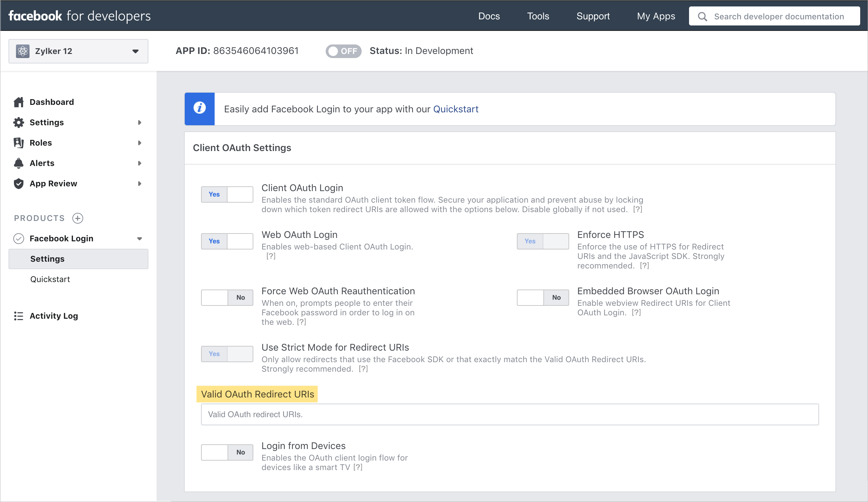Viewport: 868px width, 502px height.
Task: Click the Activity Log list icon
Action: tap(19, 316)
